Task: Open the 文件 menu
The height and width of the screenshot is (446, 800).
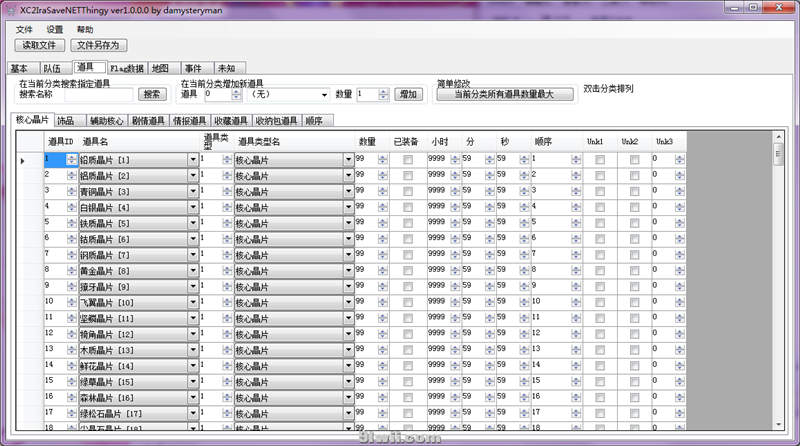Action: pos(24,29)
